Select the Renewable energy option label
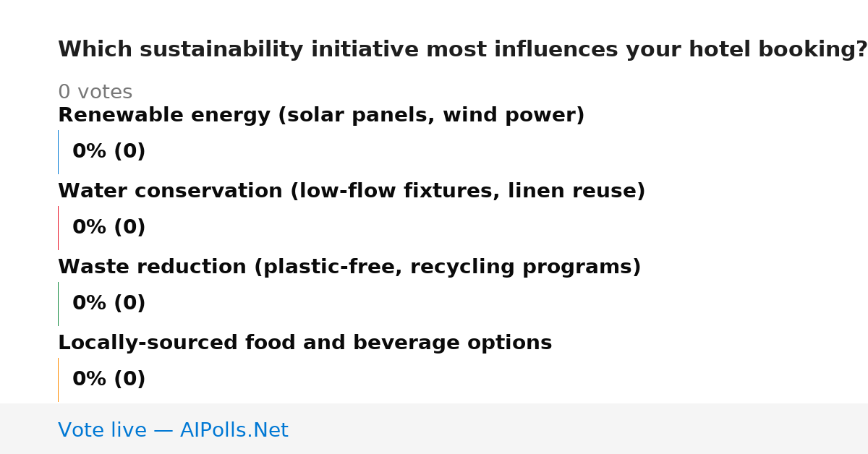The height and width of the screenshot is (454, 868). pos(321,116)
